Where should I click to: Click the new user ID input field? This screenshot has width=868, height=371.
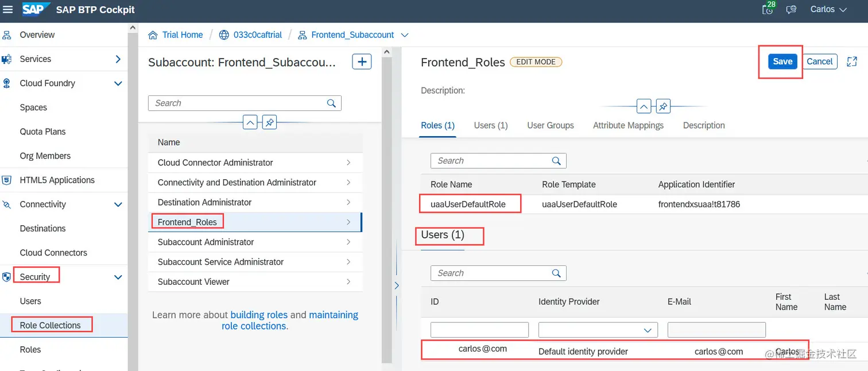pyautogui.click(x=479, y=330)
